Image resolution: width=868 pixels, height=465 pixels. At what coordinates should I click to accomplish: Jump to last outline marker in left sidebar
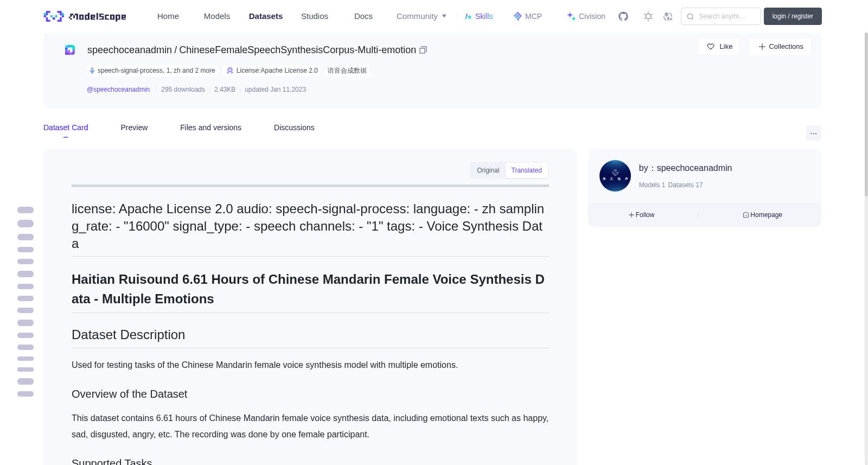[x=25, y=394]
